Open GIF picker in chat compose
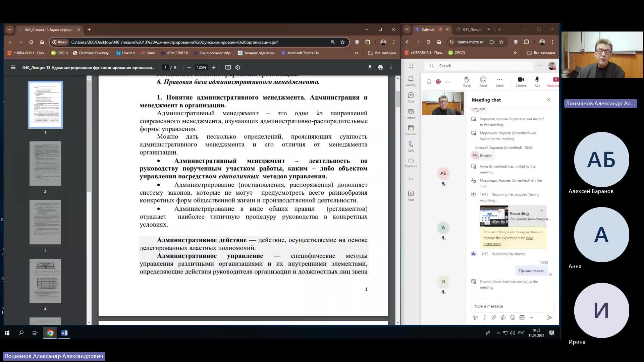 522,317
